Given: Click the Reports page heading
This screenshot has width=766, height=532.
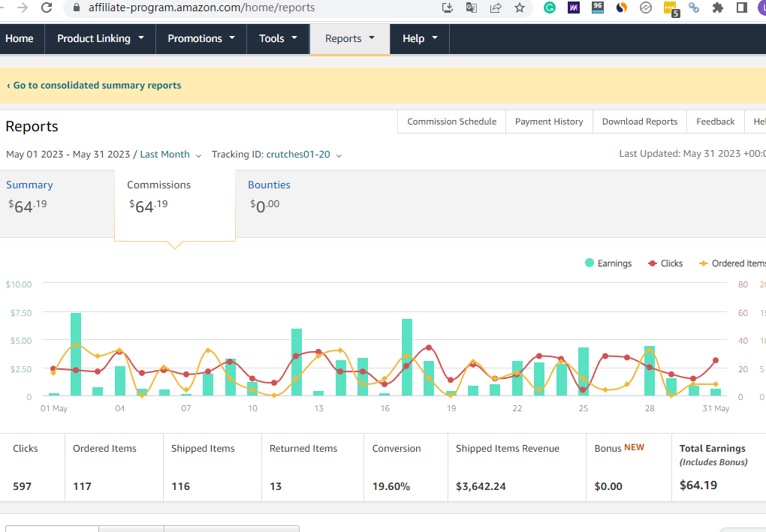Looking at the screenshot, I should tap(32, 126).
